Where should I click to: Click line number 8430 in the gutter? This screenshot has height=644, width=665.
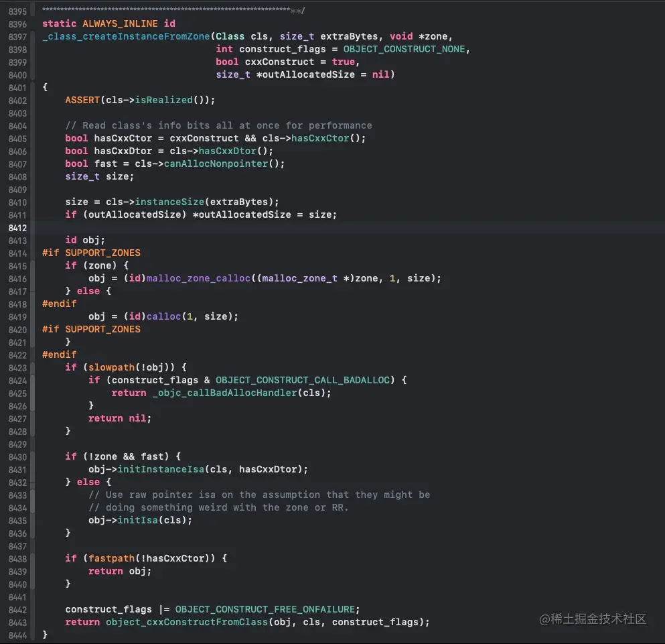[x=17, y=457]
